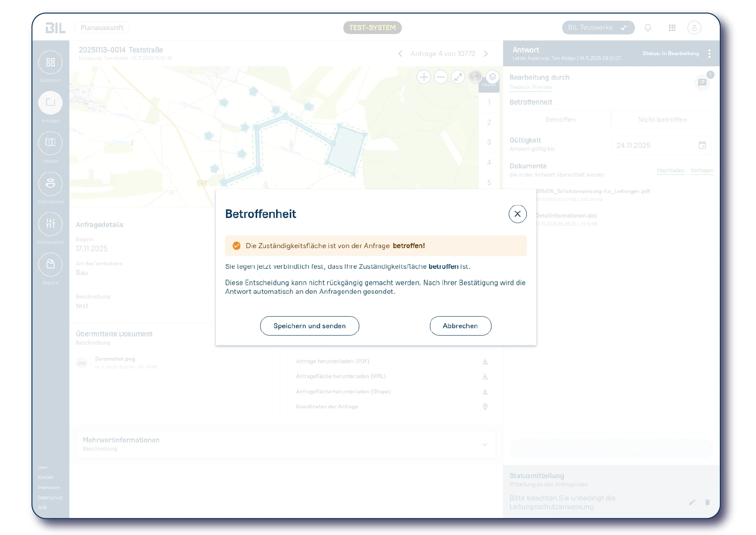Open the apps grid icon
Image resolution: width=756 pixels, height=535 pixels.
(x=672, y=28)
